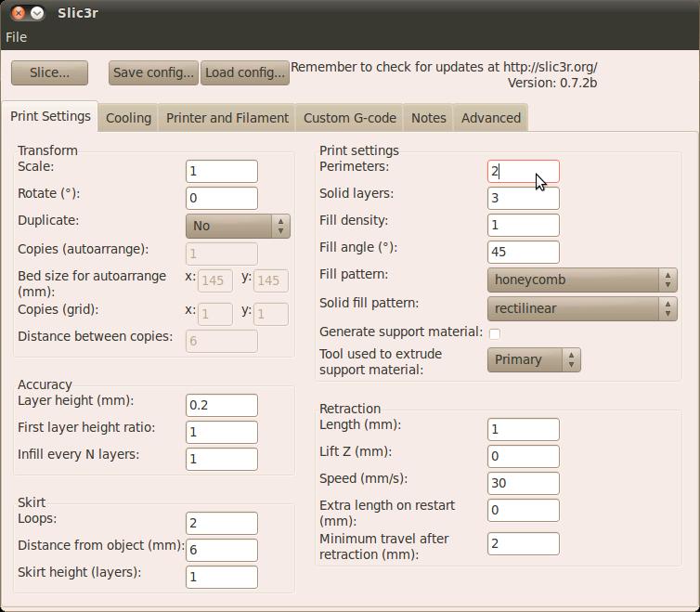Open the support material tool Primary dropdown
This screenshot has height=612, width=700.
[533, 359]
